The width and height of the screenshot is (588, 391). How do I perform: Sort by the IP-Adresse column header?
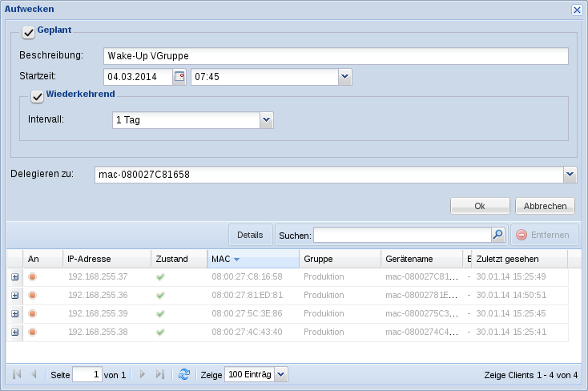[106, 259]
